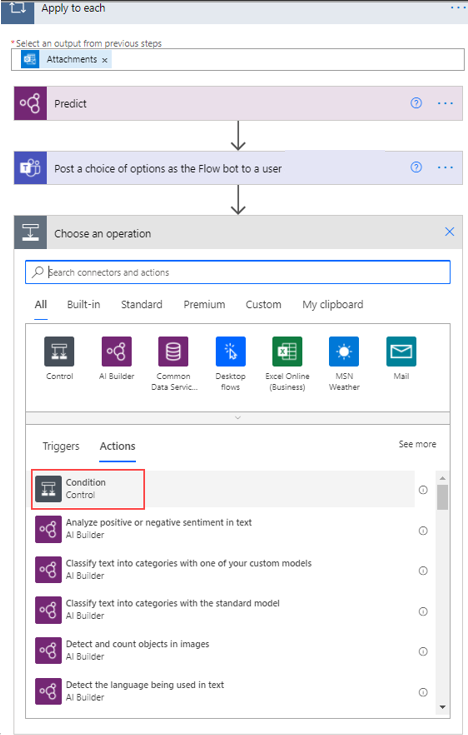Choose Classify text with standard model action

point(224,609)
